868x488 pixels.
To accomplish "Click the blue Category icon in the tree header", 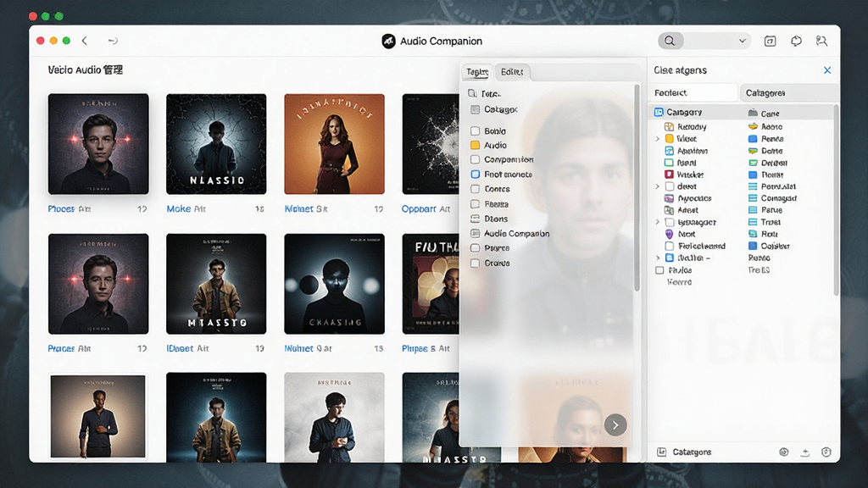I will click(659, 113).
